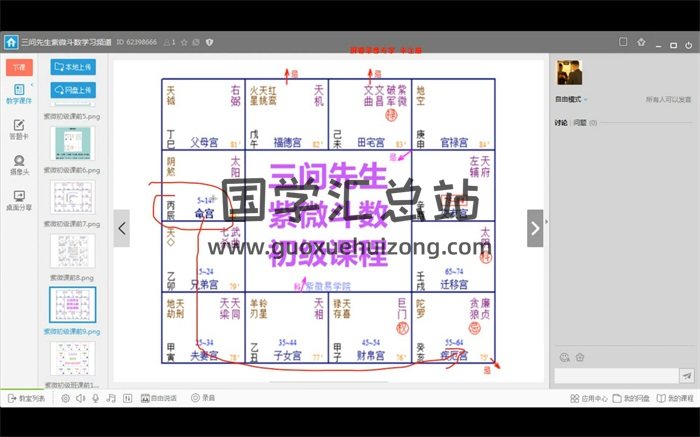This screenshot has width=700, height=437.
Task: Select thumbnail 紫微初级课前7.png
Action: [x=72, y=197]
